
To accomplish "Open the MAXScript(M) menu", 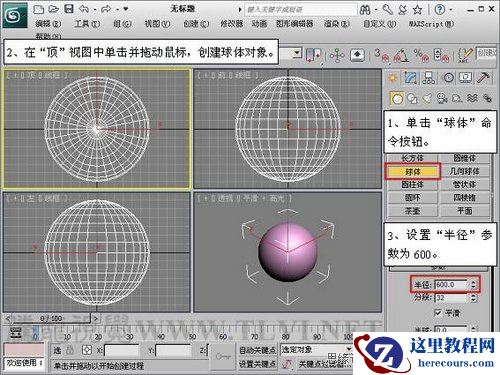I will click(431, 24).
